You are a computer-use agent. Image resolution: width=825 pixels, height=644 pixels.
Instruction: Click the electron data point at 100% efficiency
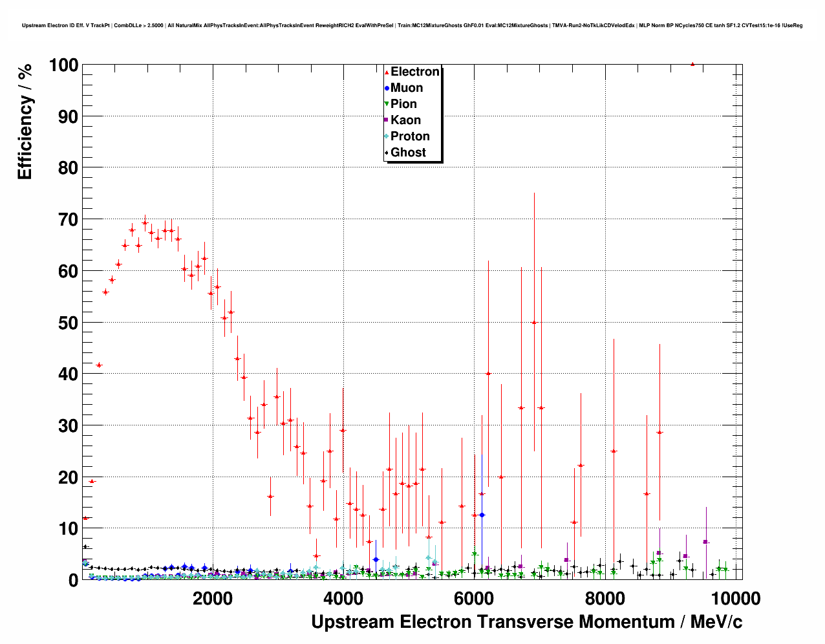click(x=692, y=65)
